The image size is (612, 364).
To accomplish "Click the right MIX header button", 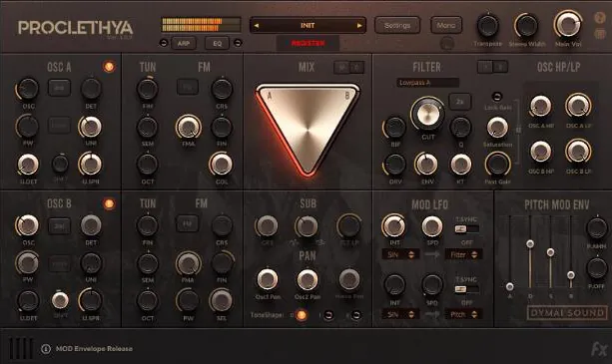I will coord(356,68).
